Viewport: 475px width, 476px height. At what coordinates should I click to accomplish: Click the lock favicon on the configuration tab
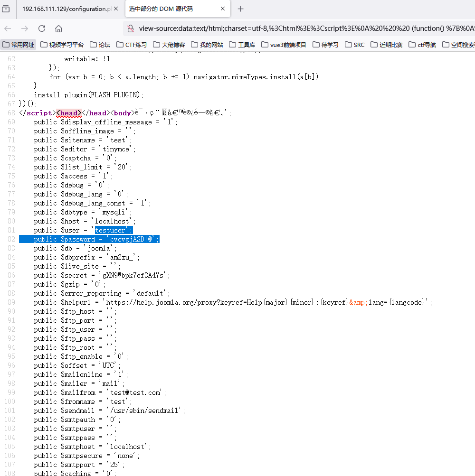click(18, 9)
